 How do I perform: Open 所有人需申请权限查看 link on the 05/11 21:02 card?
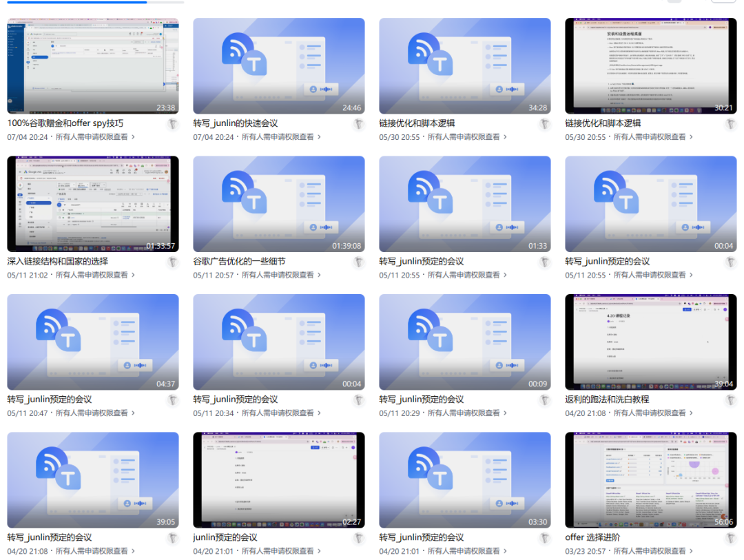tap(92, 275)
